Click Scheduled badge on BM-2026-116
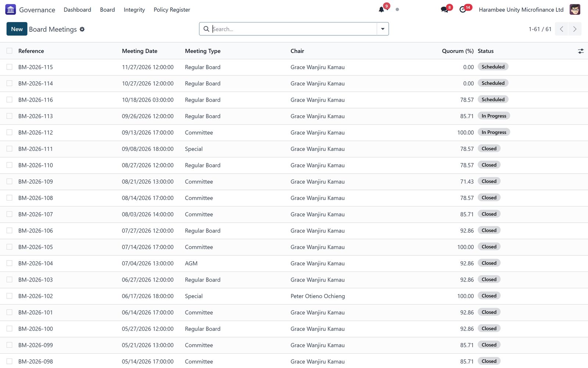 point(493,99)
